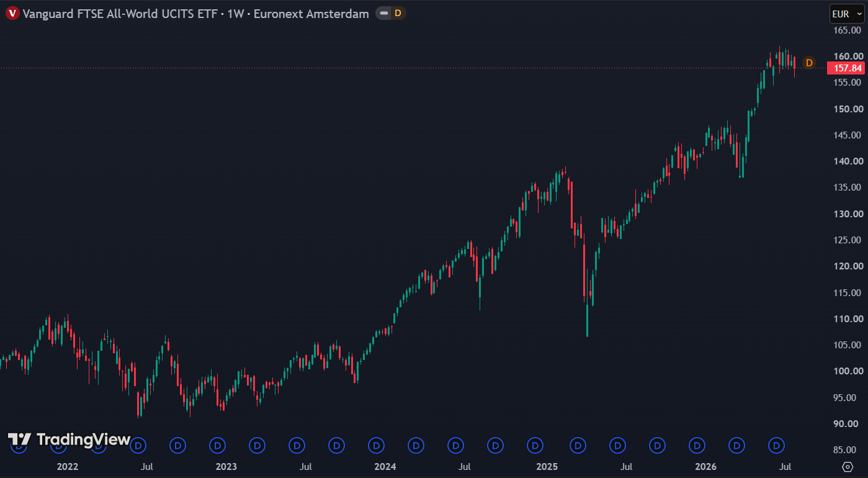
Task: Click the dividend marker just above the 2023 label
Action: click(217, 445)
